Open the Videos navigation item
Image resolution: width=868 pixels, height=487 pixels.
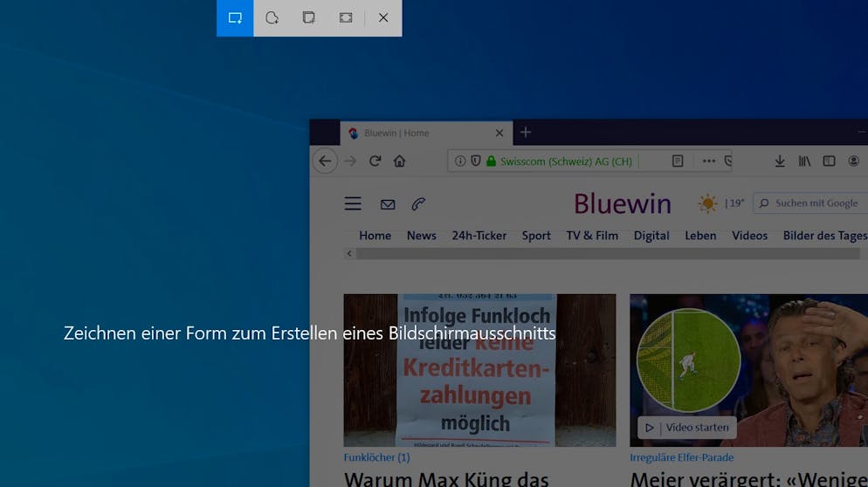[x=749, y=236]
